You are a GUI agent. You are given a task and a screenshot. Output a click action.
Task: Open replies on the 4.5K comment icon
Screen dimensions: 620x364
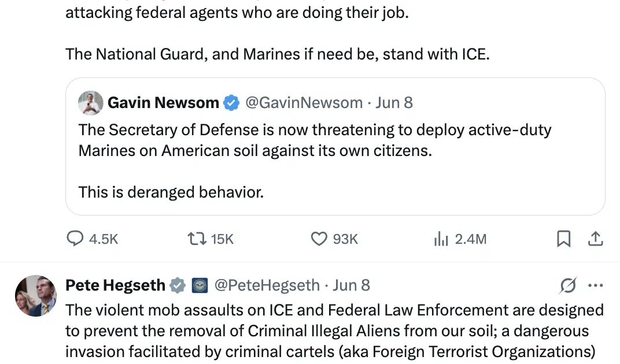tap(75, 239)
